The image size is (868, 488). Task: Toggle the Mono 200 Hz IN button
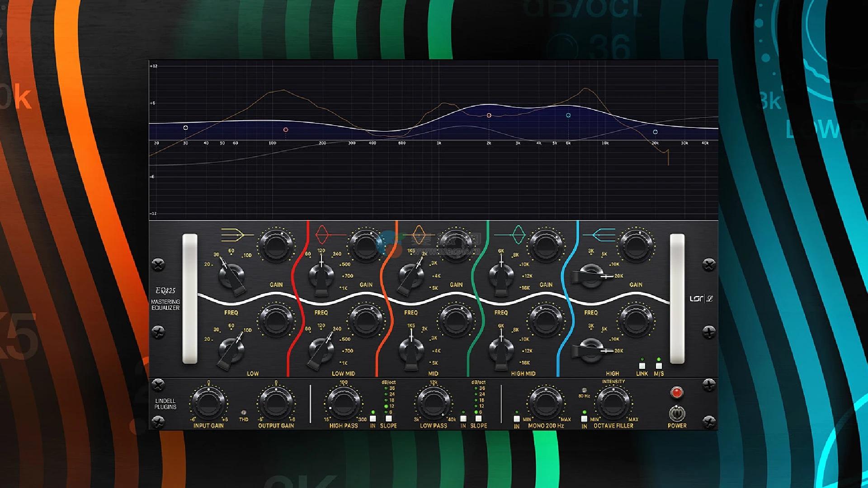(x=517, y=418)
